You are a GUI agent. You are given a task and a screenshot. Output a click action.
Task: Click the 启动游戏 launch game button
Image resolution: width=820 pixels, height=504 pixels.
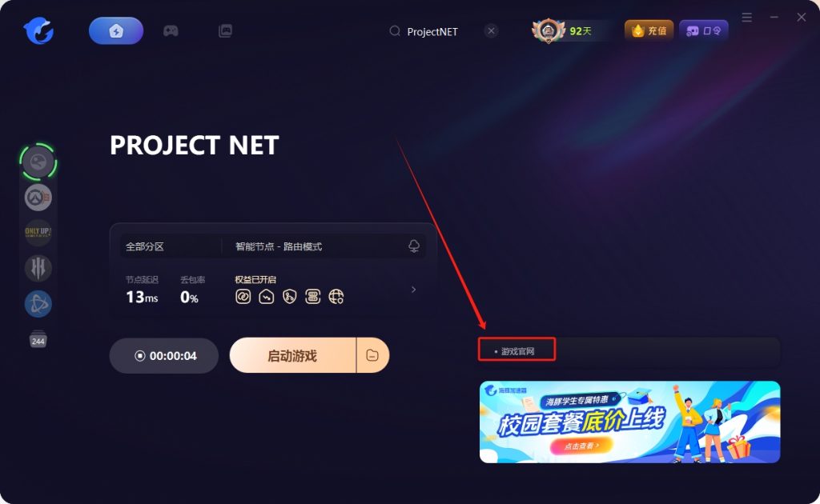click(292, 356)
